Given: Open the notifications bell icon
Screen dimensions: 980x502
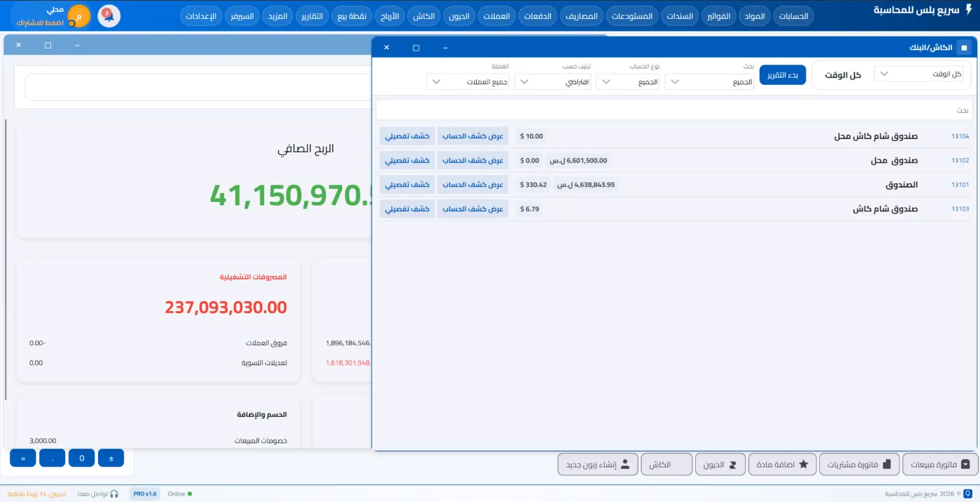Looking at the screenshot, I should 109,16.
